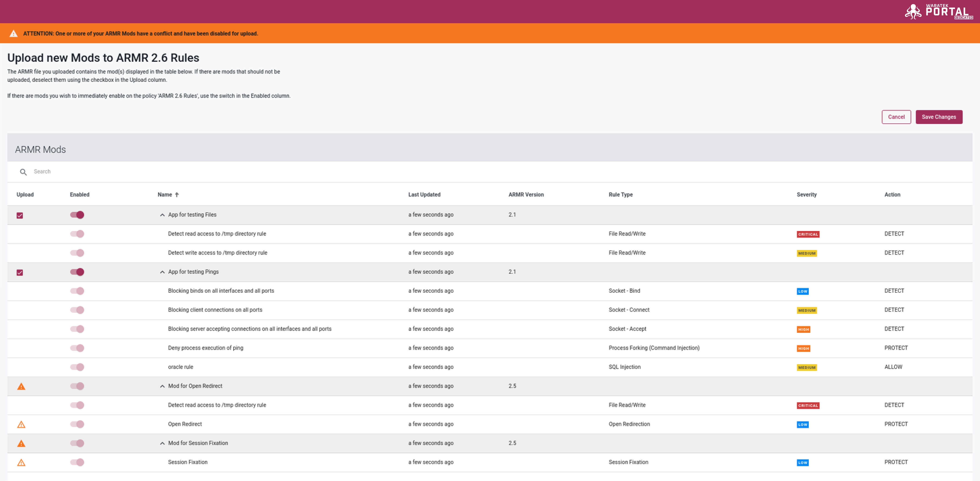
Task: Sort table by Severity column header
Action: point(807,194)
